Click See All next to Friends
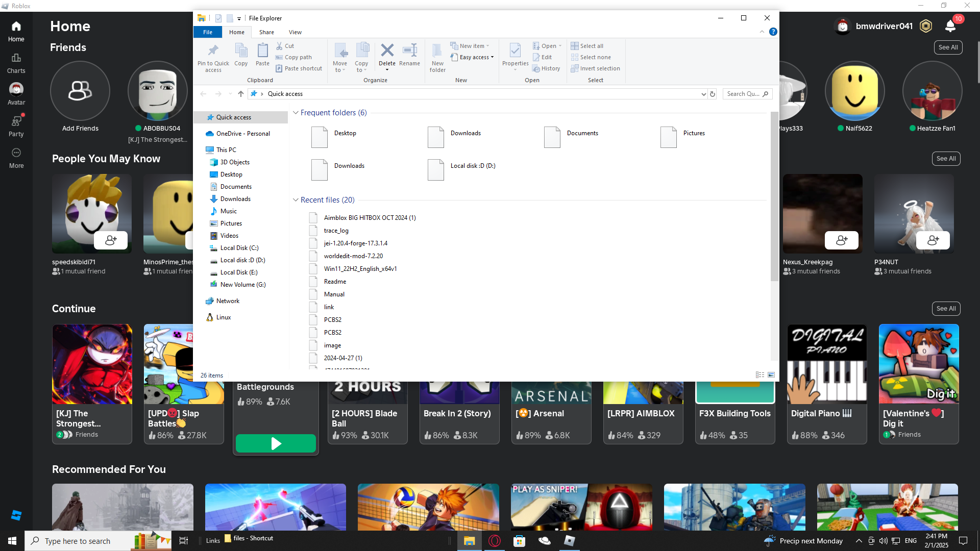Screen dimensions: 980x551 click(x=948, y=47)
